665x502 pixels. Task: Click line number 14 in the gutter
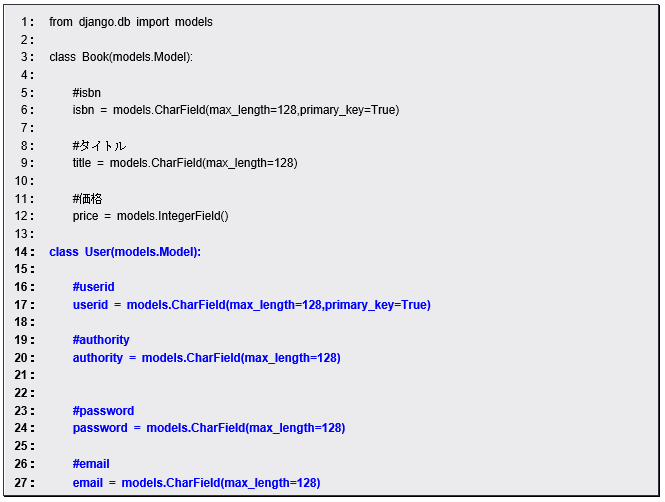(24, 252)
